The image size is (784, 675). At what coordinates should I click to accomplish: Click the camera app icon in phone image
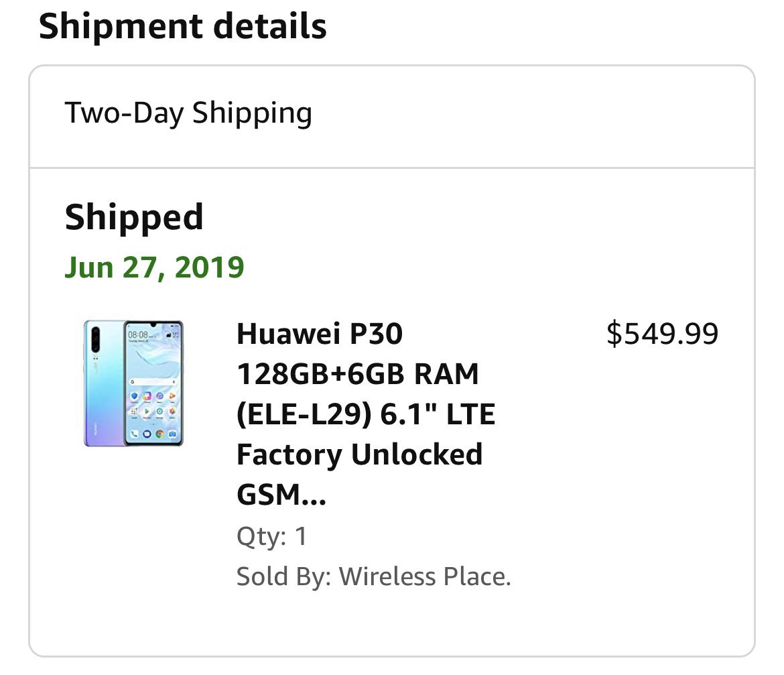172,434
